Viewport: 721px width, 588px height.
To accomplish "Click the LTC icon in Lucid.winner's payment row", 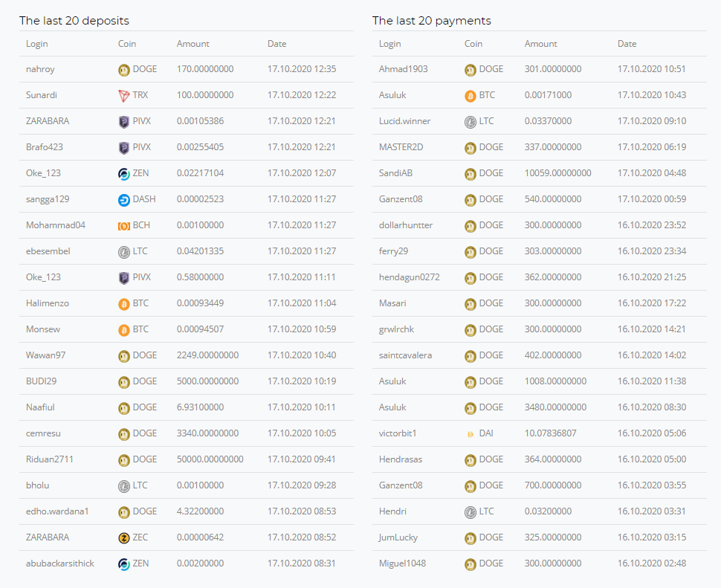I will [x=470, y=122].
